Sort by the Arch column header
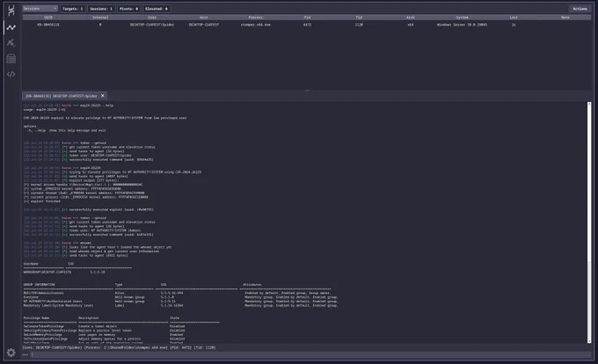598x364 pixels. point(411,18)
